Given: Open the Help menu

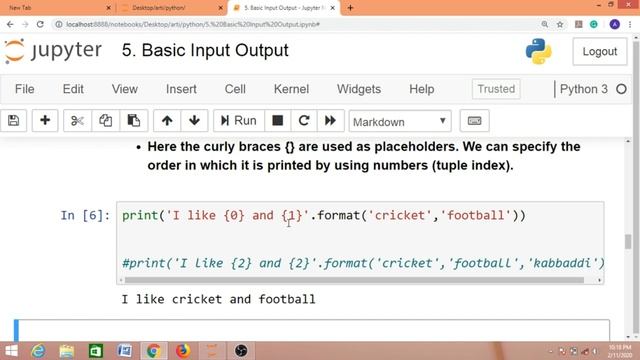Looking at the screenshot, I should 422,89.
